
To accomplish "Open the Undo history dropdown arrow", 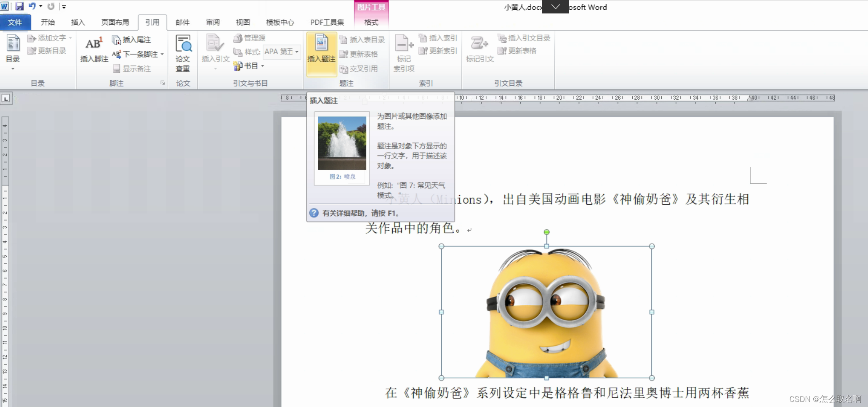I will tap(41, 6).
